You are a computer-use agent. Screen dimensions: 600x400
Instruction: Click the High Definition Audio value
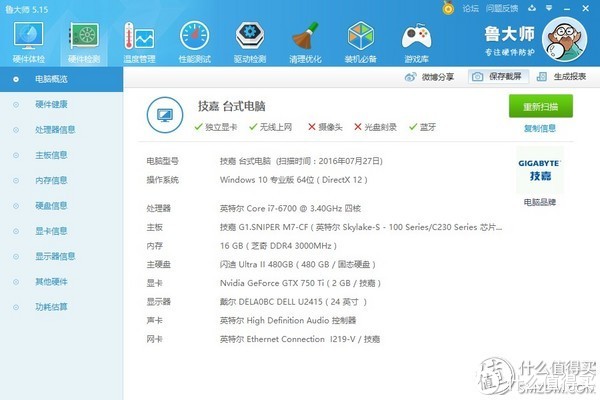click(288, 320)
